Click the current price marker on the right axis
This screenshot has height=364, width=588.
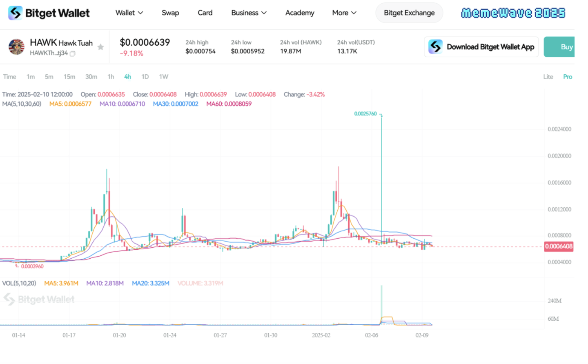click(559, 246)
